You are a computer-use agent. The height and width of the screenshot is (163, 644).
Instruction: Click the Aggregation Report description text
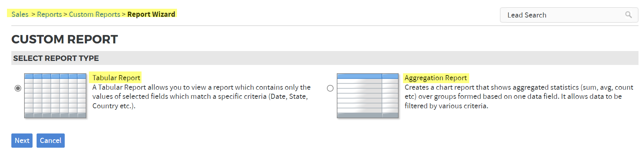519,97
